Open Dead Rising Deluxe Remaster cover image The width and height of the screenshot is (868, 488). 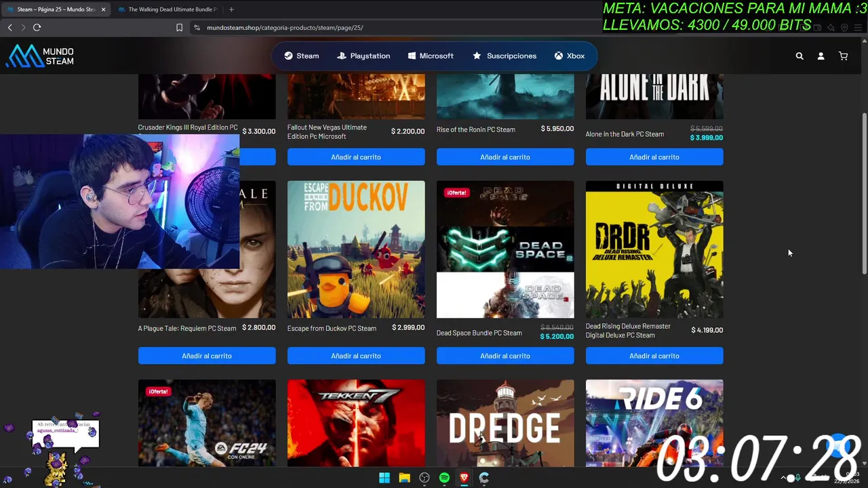click(x=654, y=249)
